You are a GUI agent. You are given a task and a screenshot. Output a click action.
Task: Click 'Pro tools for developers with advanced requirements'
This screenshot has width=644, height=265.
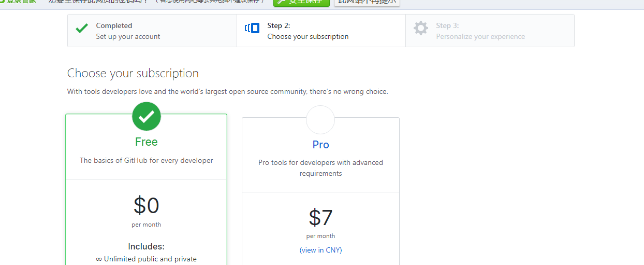click(x=320, y=168)
